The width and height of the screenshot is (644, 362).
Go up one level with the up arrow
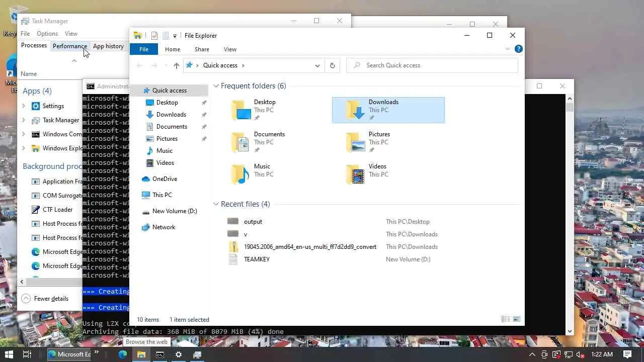tap(176, 65)
